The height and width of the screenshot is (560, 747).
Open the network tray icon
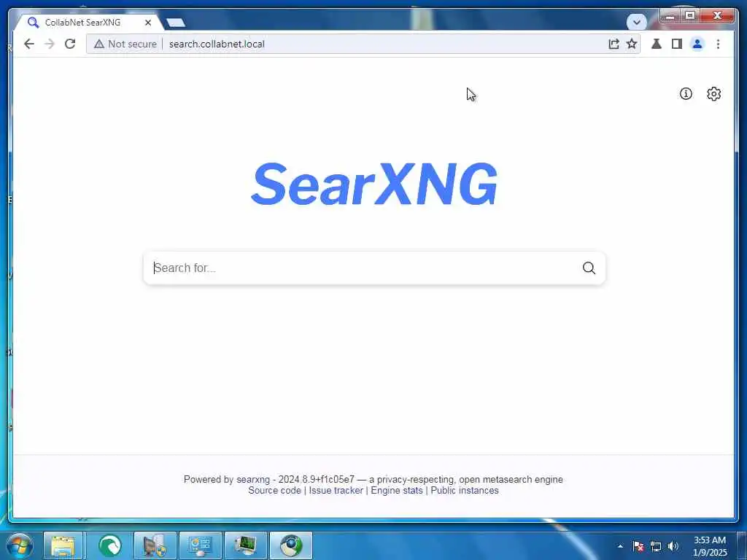pyautogui.click(x=656, y=546)
